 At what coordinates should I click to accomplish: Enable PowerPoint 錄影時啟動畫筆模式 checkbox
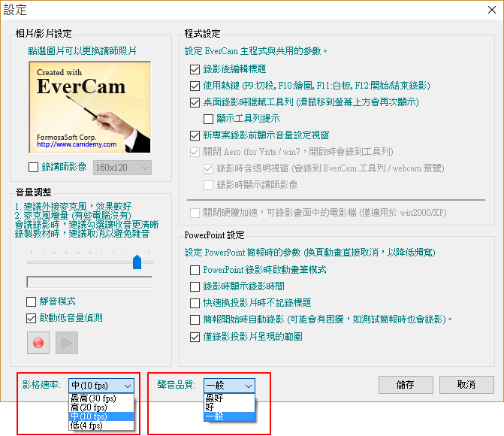point(195,270)
